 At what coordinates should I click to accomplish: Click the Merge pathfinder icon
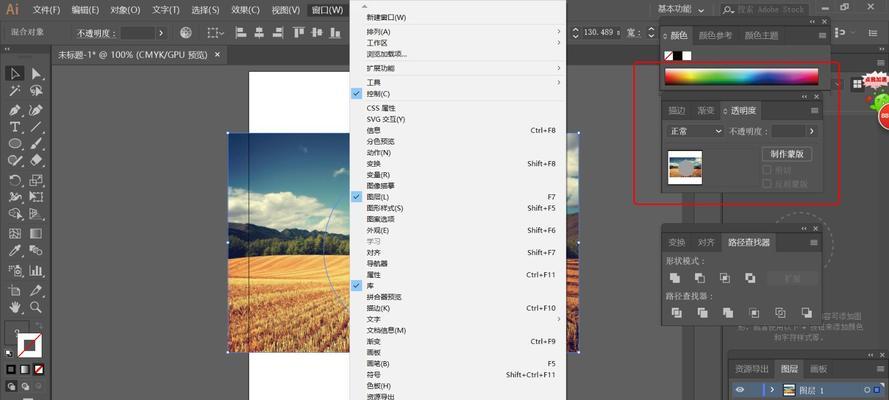728,313
